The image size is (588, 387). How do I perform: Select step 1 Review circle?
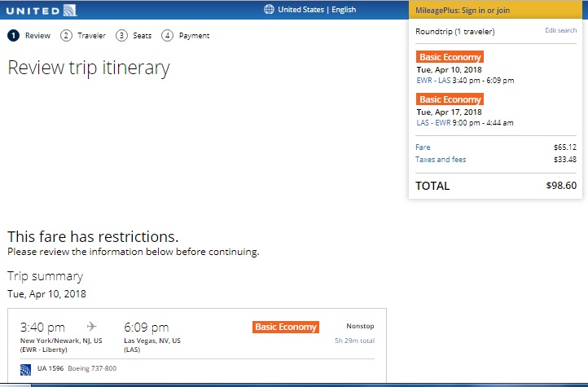pos(13,36)
